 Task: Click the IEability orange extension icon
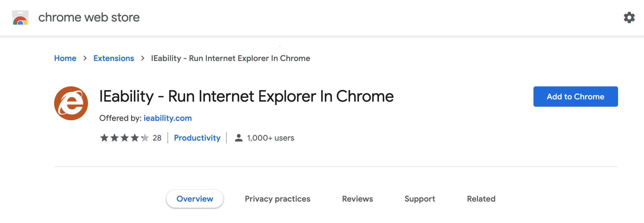pyautogui.click(x=71, y=103)
